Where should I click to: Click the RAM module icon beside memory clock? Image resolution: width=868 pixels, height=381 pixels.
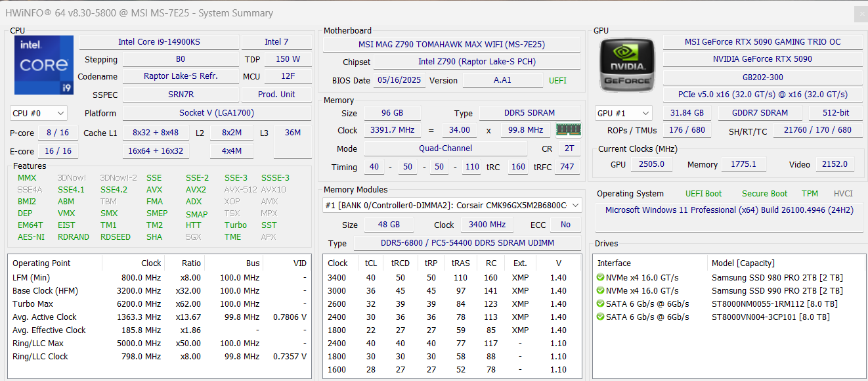click(x=568, y=130)
